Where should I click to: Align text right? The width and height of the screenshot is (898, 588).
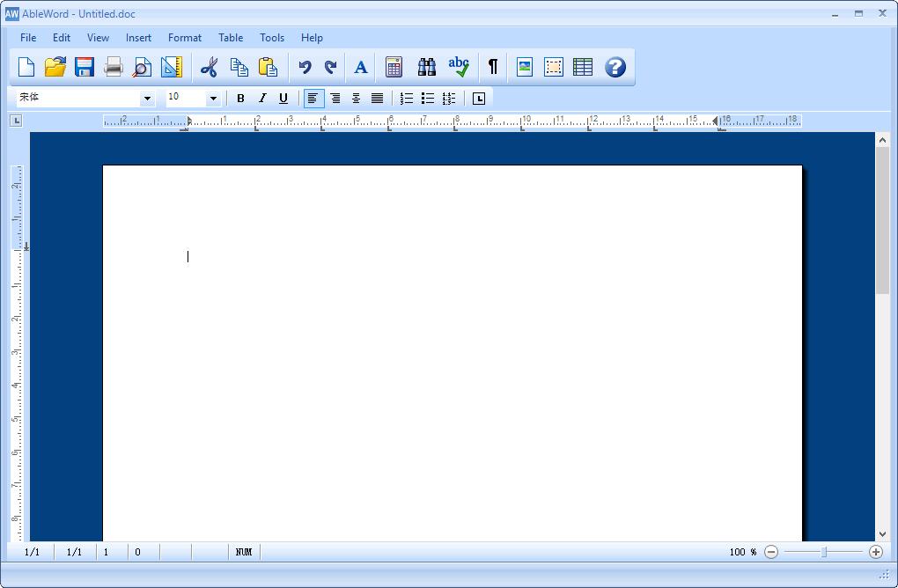point(335,99)
